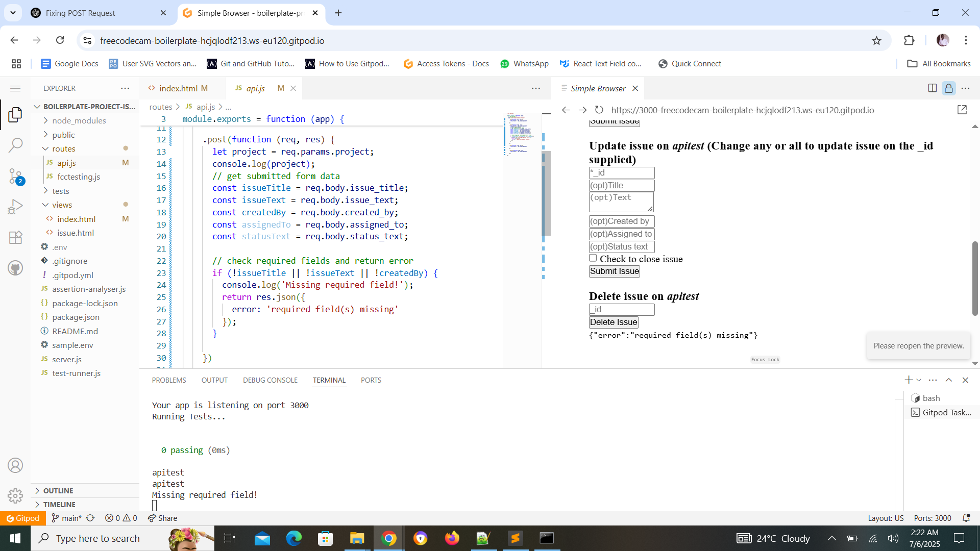Open the GitHub view in activity bar
The image size is (980, 551).
click(x=15, y=268)
